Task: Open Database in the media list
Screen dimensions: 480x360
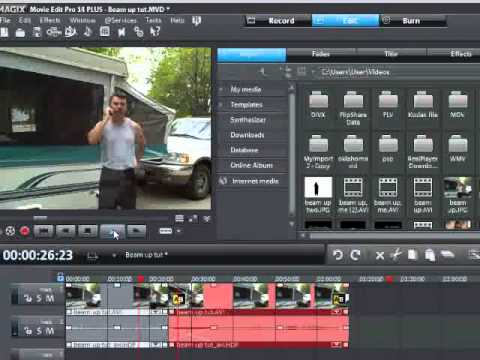Action: click(244, 150)
